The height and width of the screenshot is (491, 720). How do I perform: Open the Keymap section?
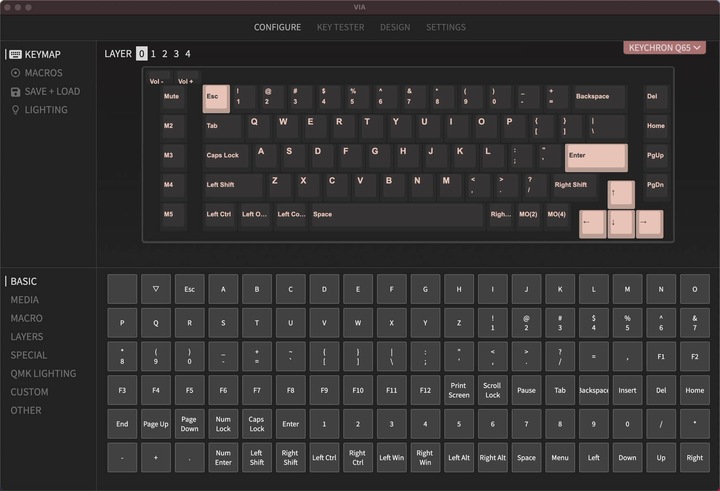[x=35, y=54]
